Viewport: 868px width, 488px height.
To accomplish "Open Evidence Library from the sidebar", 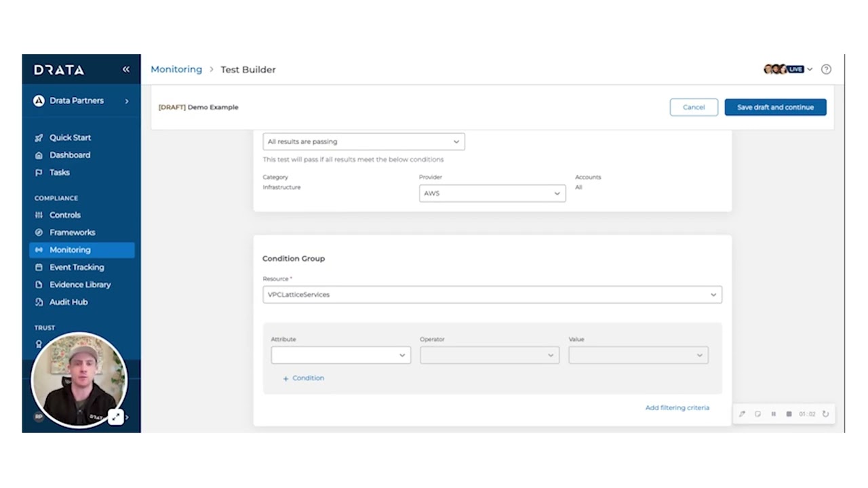I will 79,285.
